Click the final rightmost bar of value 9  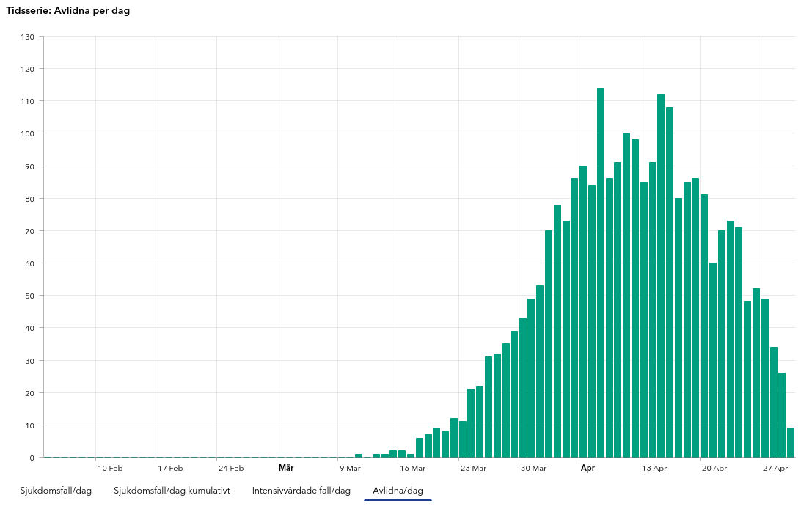pyautogui.click(x=791, y=443)
